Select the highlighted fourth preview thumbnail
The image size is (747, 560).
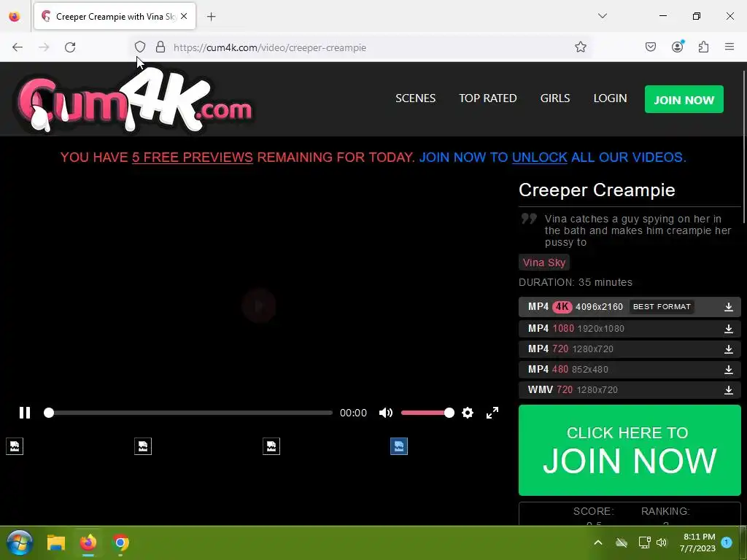[x=399, y=446]
